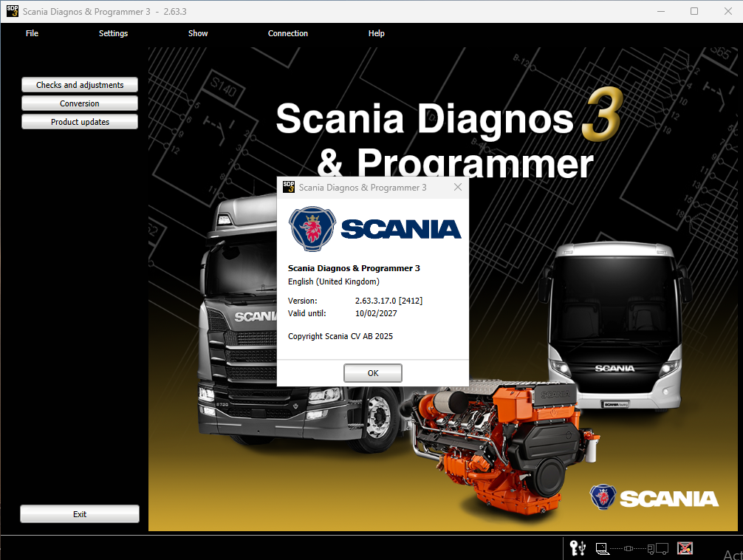
Task: Open the Help menu
Action: click(376, 33)
